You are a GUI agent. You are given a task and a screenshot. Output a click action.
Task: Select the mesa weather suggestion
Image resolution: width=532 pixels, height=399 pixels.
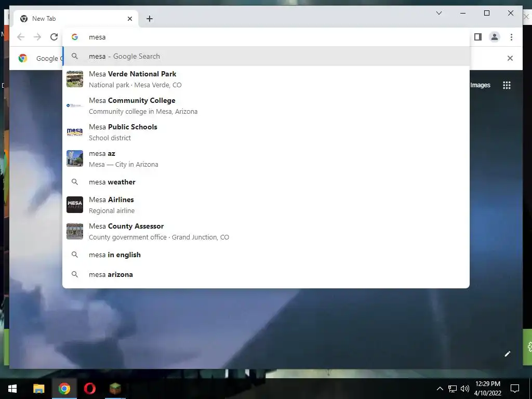tap(266, 182)
